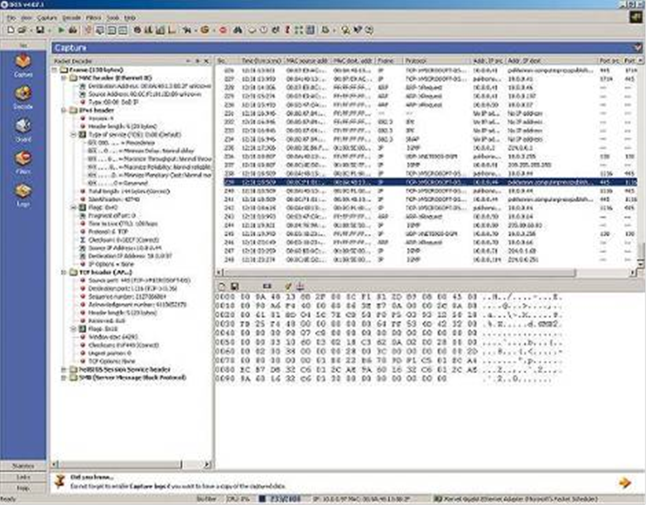Viewport: 647px width, 506px height.
Task: Collapse the TCP header tree node
Action: [64, 272]
